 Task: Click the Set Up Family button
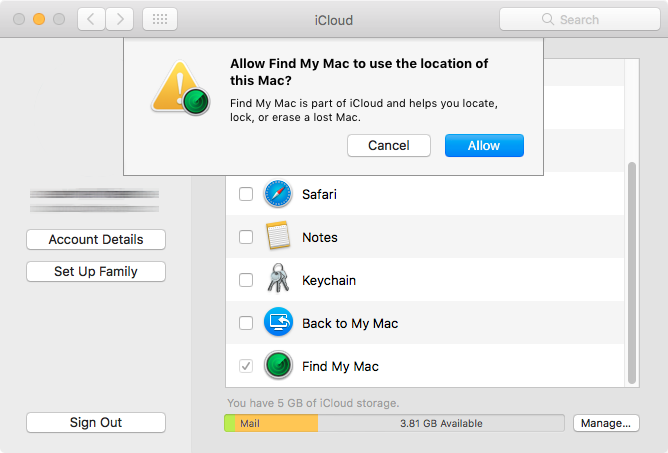pos(96,271)
